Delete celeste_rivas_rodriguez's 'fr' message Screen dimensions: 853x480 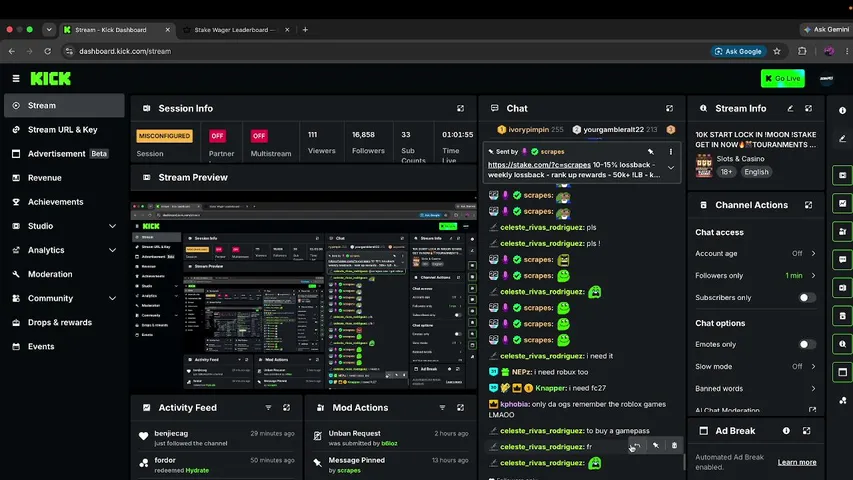pyautogui.click(x=674, y=446)
